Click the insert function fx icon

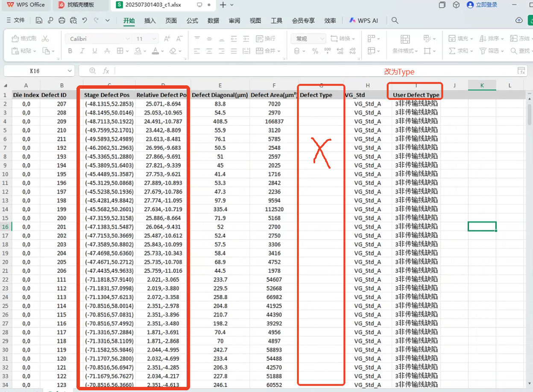coord(106,71)
